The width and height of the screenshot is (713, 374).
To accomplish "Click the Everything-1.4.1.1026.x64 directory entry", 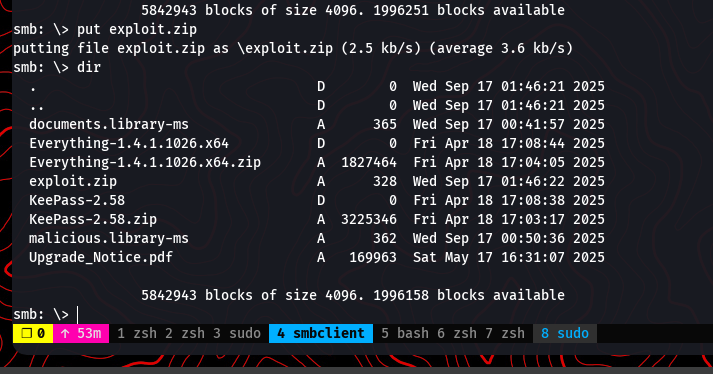I will tap(129, 143).
